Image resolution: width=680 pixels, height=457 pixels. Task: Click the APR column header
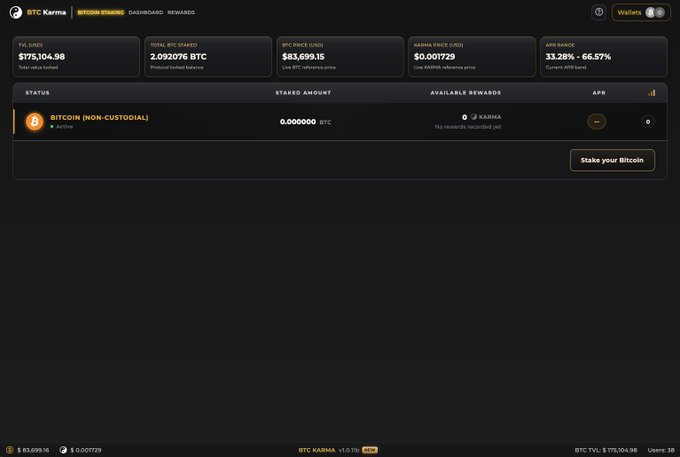[x=599, y=93]
